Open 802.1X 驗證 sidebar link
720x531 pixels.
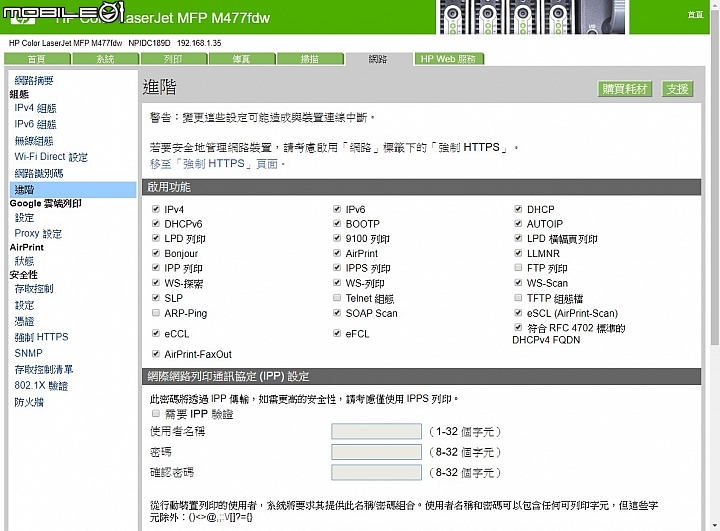click(x=41, y=385)
